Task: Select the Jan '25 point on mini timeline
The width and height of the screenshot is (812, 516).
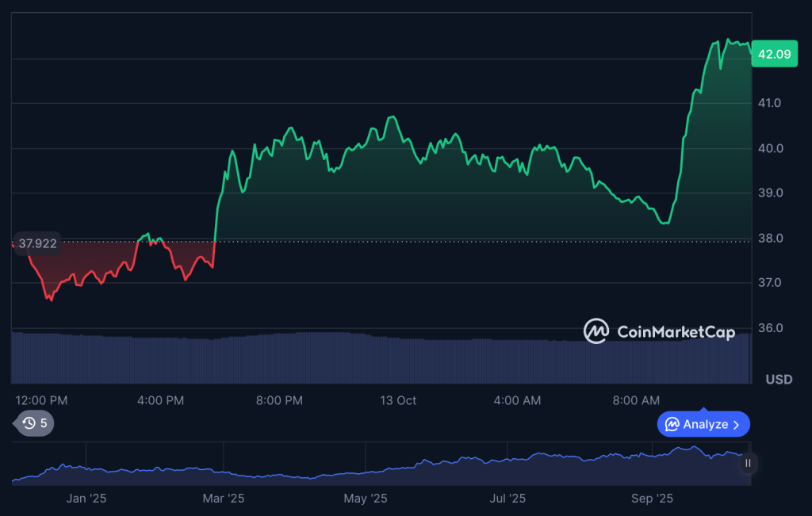Action: click(86, 499)
